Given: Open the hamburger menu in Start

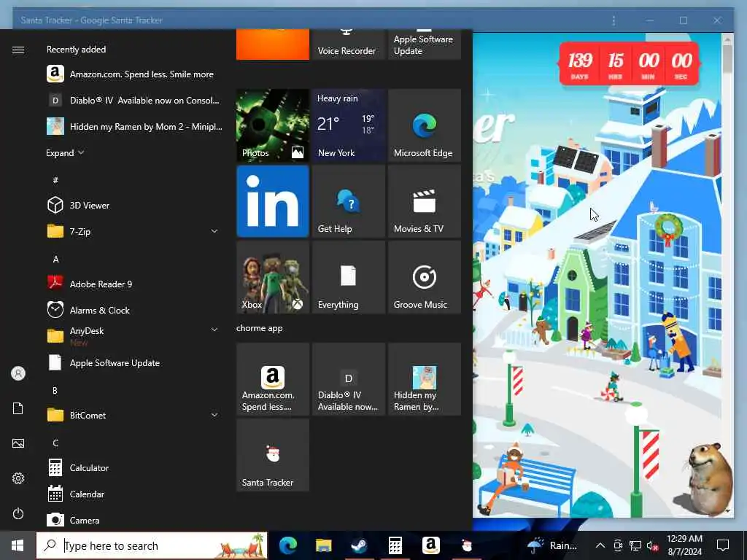Looking at the screenshot, I should coord(18,50).
